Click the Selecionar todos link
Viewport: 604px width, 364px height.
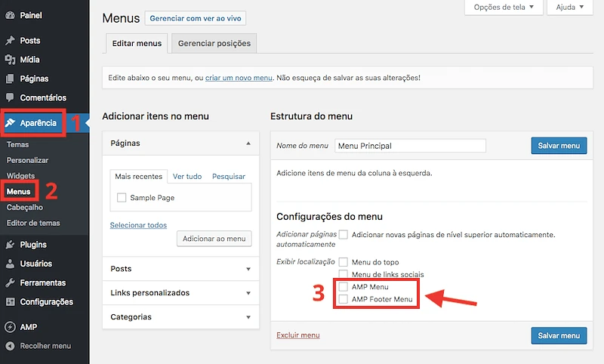[x=138, y=225]
